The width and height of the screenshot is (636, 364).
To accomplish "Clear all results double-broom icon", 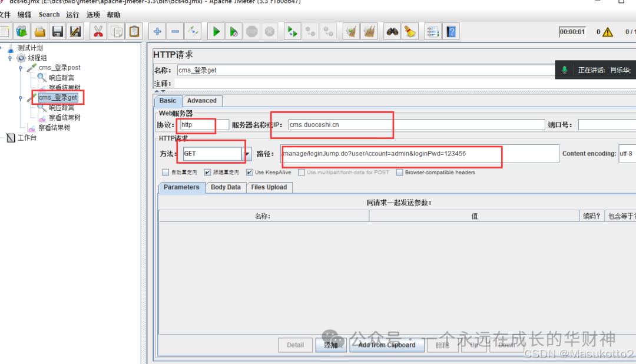I will [x=369, y=31].
